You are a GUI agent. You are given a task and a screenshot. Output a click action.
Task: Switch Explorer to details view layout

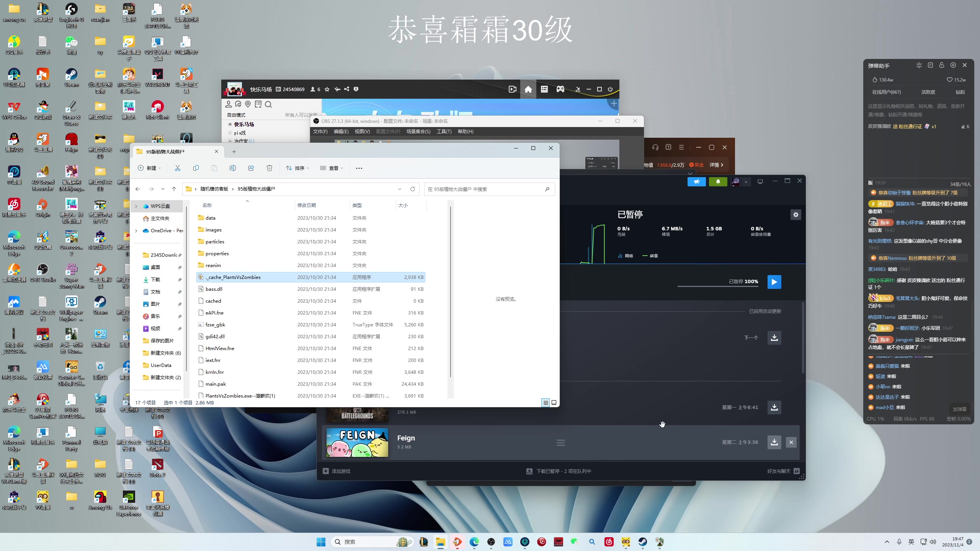coord(546,403)
